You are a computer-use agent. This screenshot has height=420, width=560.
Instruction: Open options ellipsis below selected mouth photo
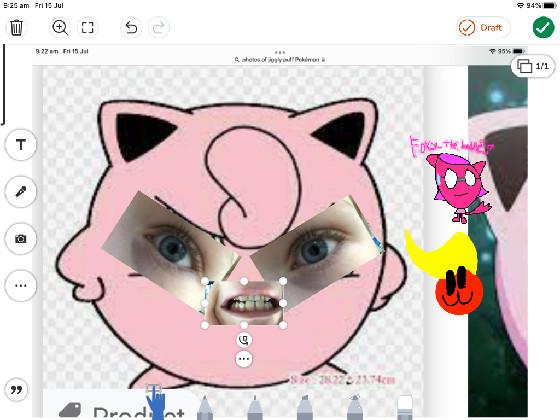point(244,359)
